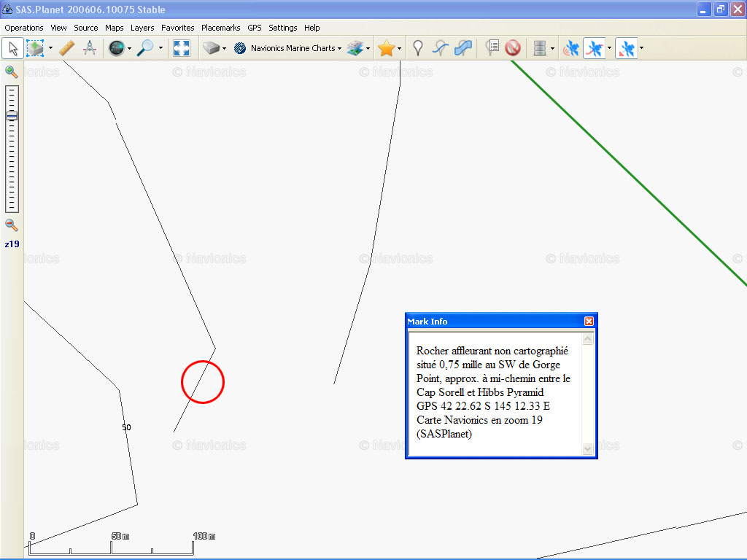Open the placemark manager list icon
This screenshot has height=560, width=747.
point(492,48)
